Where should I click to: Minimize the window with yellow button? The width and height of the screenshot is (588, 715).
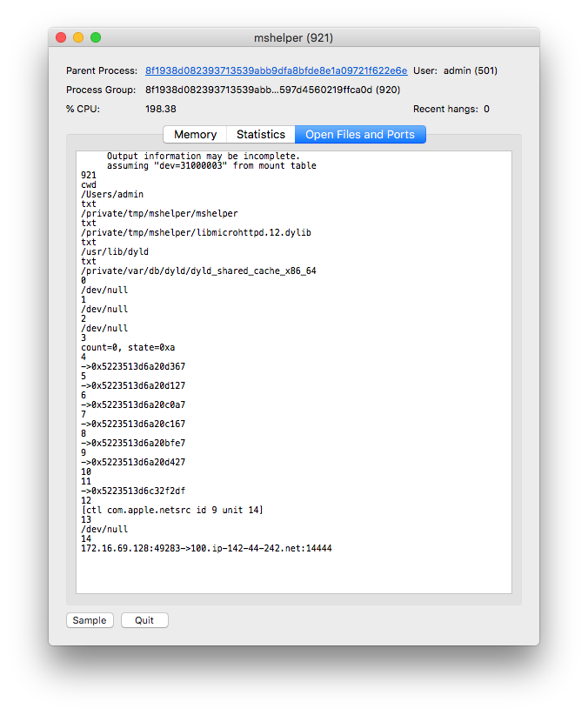coord(78,37)
